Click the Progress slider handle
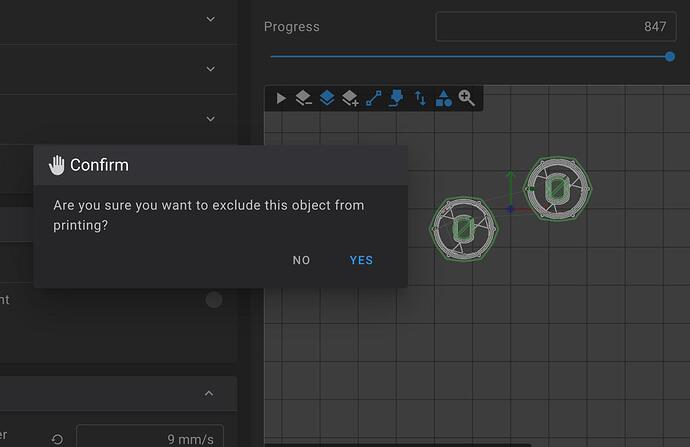This screenshot has width=690, height=447. coord(670,57)
